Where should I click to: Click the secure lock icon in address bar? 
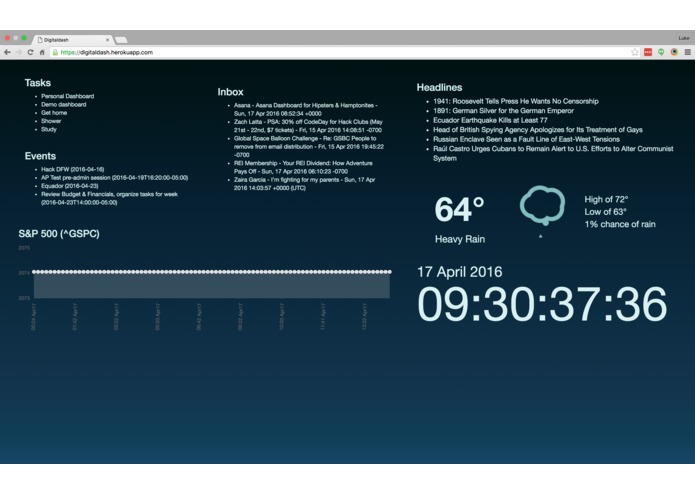55,52
